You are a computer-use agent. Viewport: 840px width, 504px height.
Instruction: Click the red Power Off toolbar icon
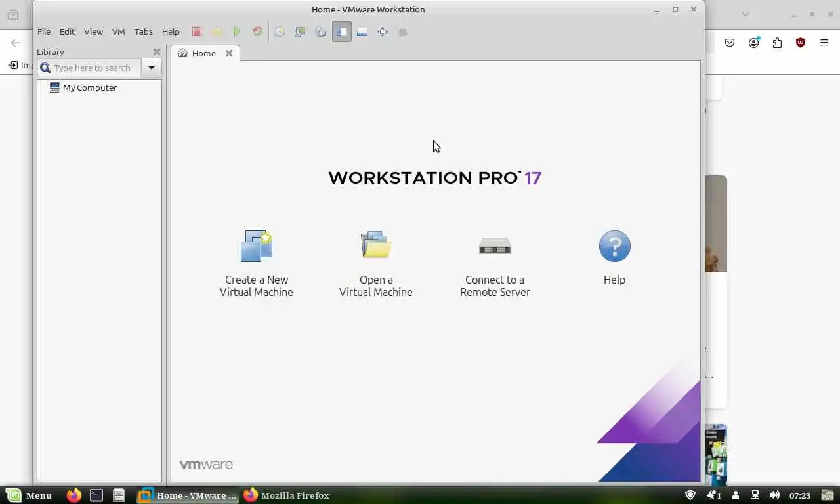197,31
